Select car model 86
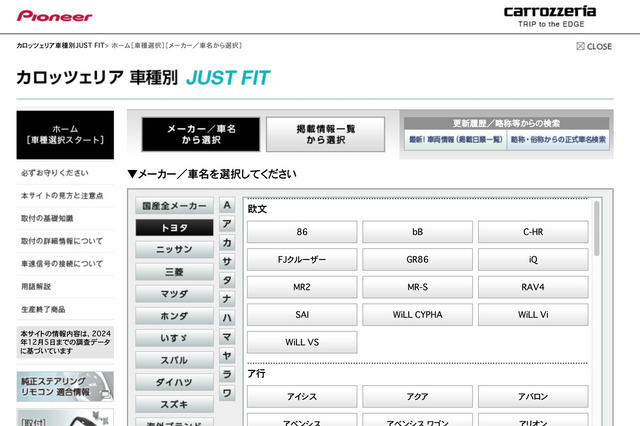The height and width of the screenshot is (426, 640). coord(302,232)
